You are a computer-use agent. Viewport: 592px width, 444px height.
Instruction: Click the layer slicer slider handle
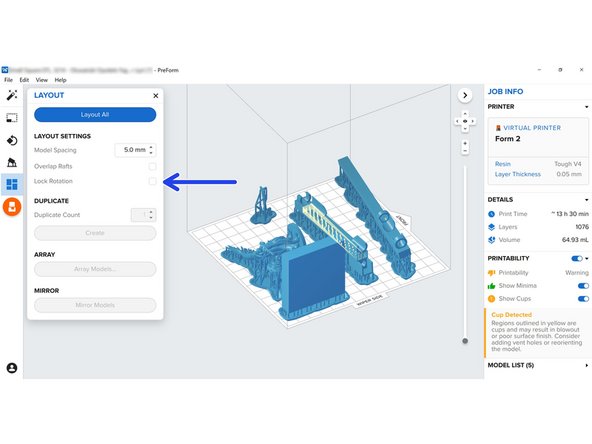pyautogui.click(x=465, y=341)
